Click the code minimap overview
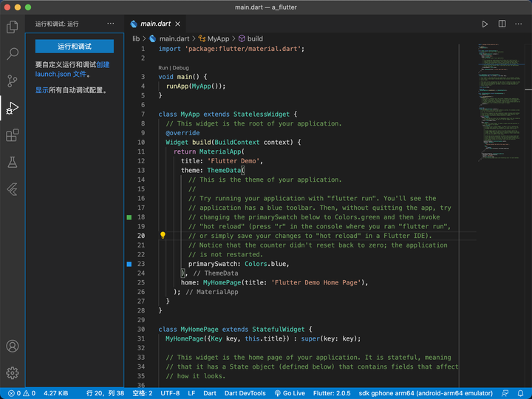Viewport: 532px width, 399px height. click(x=499, y=102)
